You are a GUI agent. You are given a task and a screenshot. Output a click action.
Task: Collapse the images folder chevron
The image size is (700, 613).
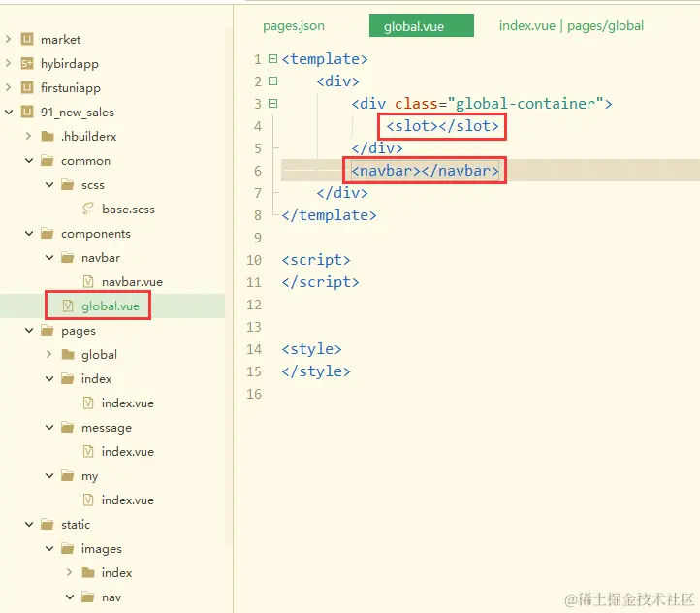[49, 549]
